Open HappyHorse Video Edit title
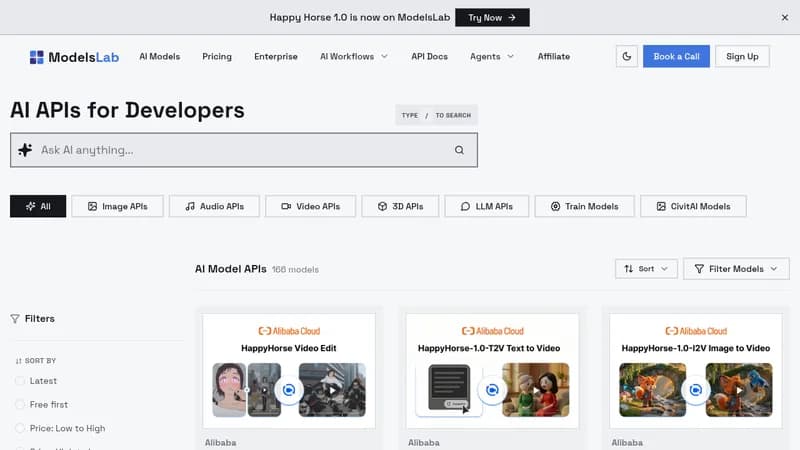The image size is (800, 450). point(289,348)
